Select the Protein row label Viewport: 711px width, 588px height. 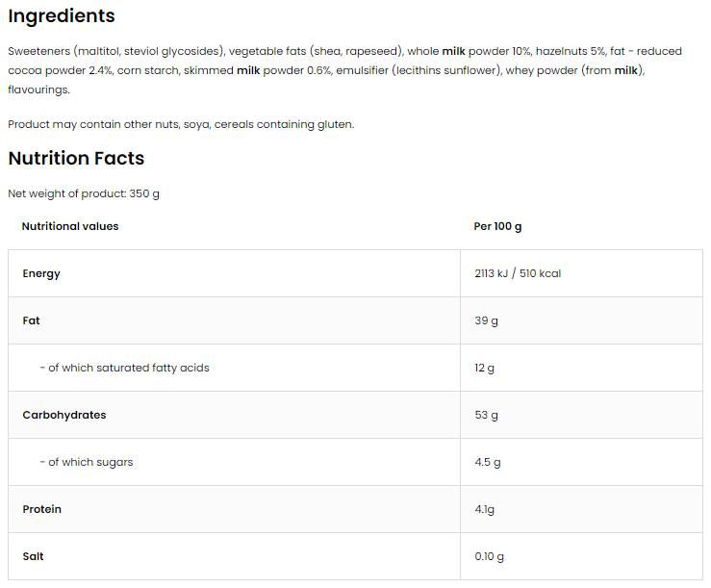coord(41,509)
